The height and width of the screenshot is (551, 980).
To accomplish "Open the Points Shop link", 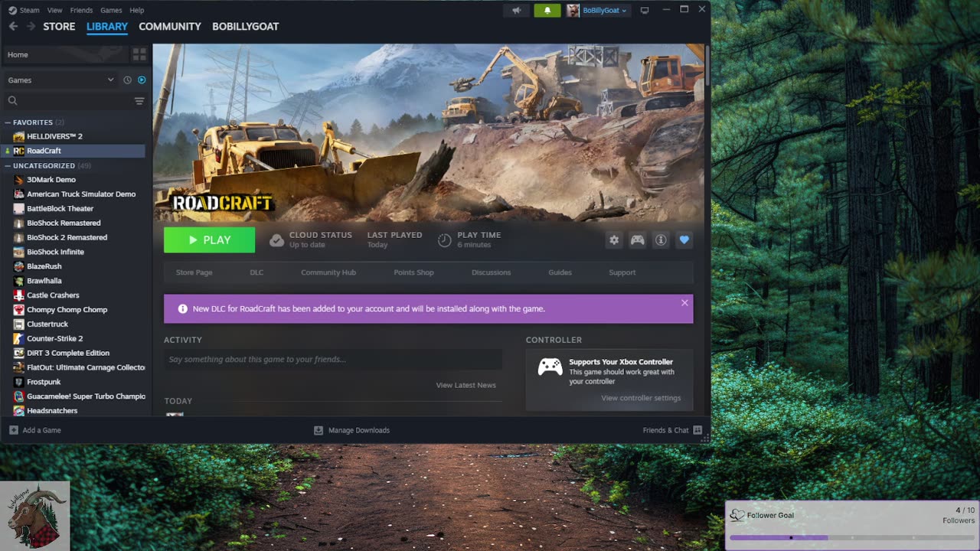I will tap(413, 272).
